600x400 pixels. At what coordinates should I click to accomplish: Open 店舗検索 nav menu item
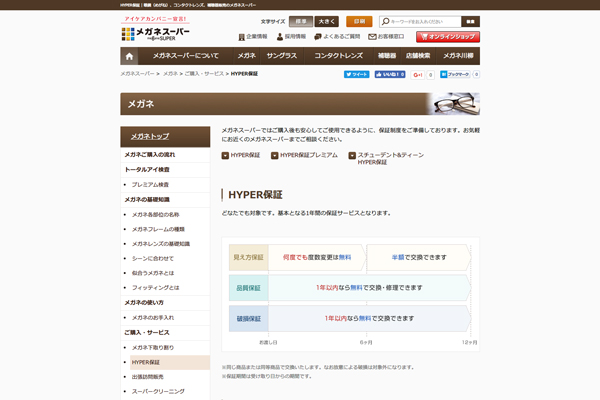(x=418, y=56)
